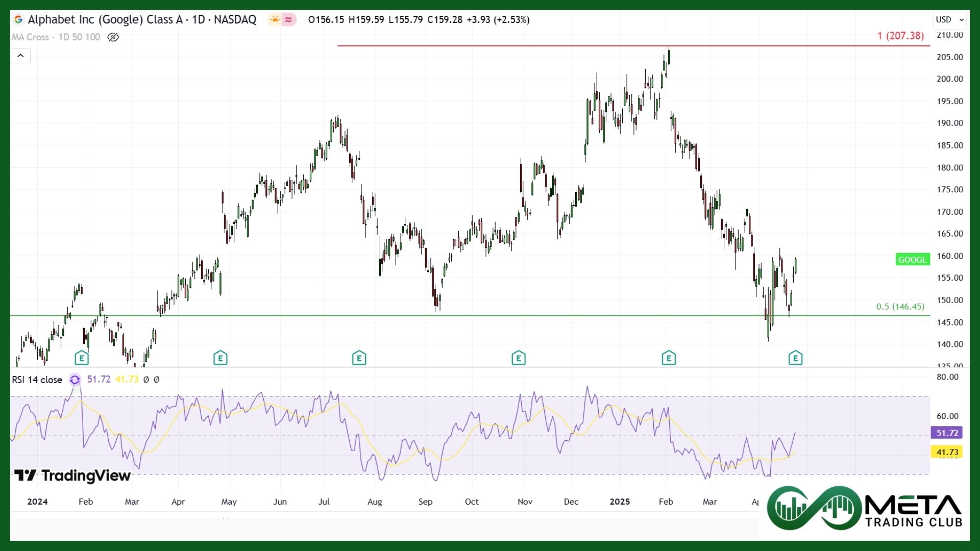Click the RSI refresh circle icon
The height and width of the screenshot is (551, 980).
pos(75,380)
